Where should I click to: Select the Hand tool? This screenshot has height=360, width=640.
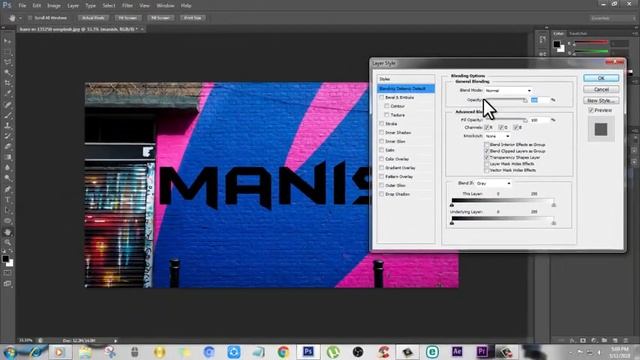pos(7,232)
